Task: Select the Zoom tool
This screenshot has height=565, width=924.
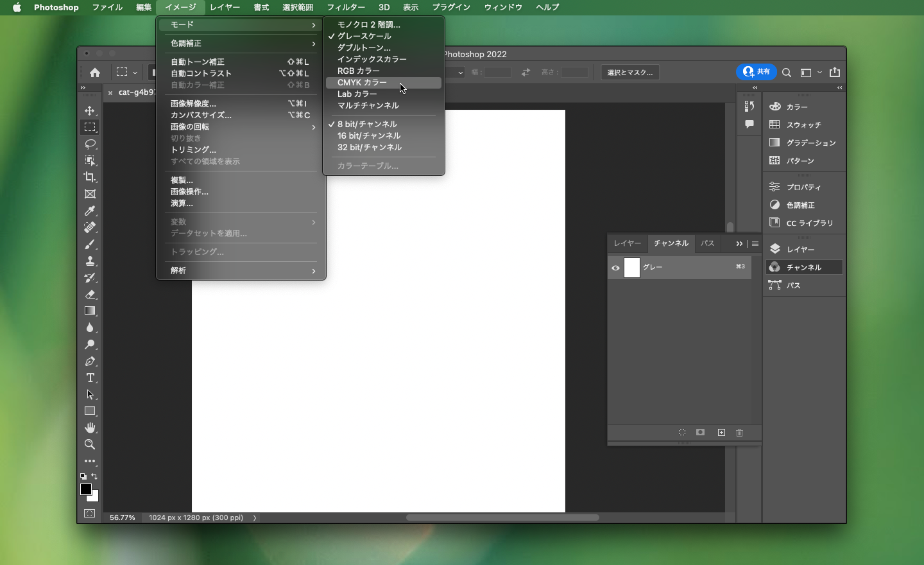Action: click(90, 445)
